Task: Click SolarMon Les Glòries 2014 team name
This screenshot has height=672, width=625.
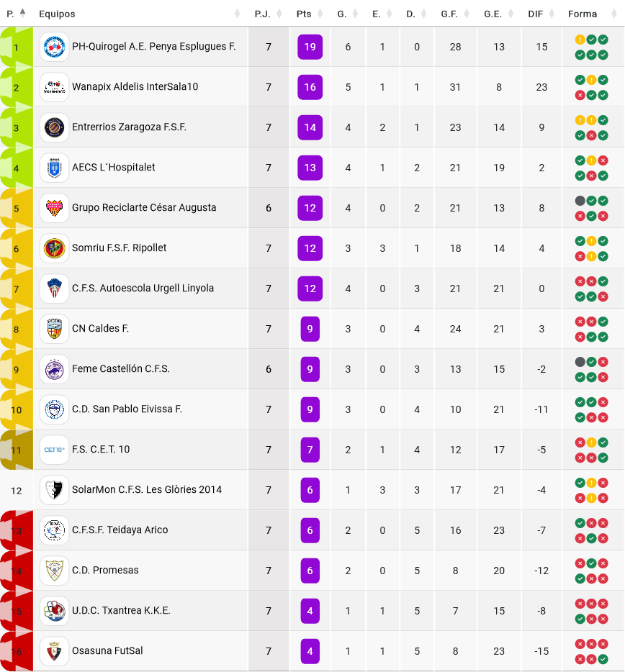Action: [147, 489]
